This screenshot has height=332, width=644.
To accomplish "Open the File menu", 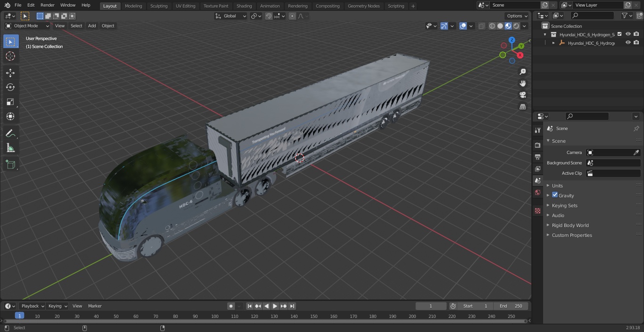I will (18, 5).
